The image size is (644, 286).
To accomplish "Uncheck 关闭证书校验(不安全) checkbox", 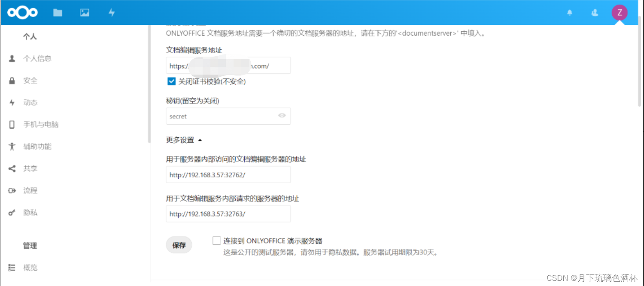I will (x=171, y=81).
